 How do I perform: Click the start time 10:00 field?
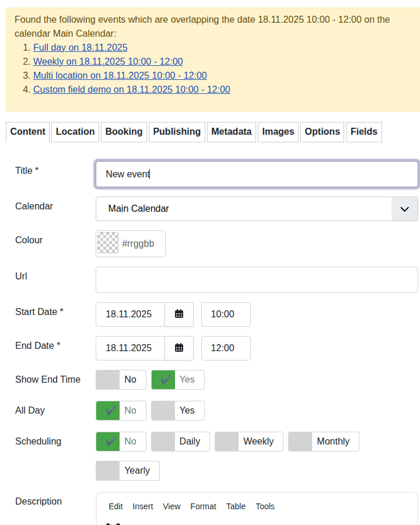pos(226,314)
